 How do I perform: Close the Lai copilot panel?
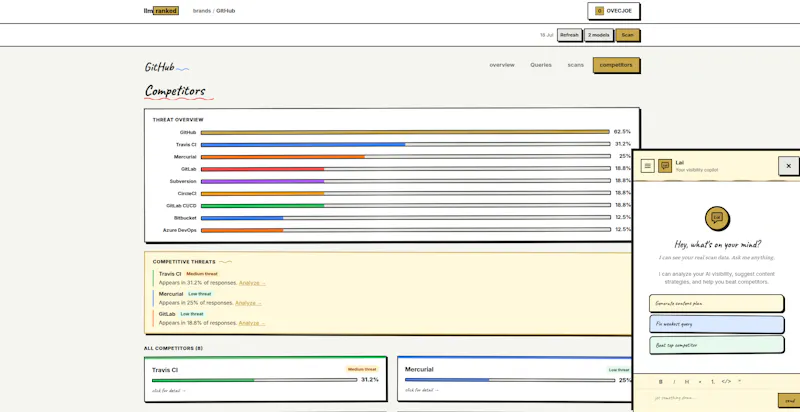(788, 166)
